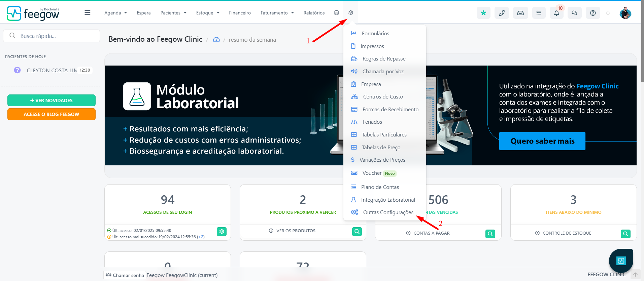Click the Quero saber mais button
Screen dimensions: 644x281
point(542,141)
